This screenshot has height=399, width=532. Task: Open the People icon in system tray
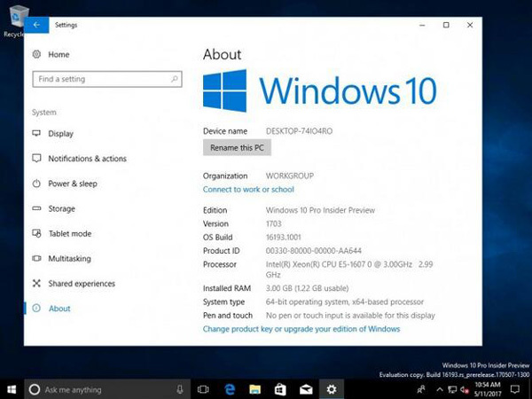(421, 389)
